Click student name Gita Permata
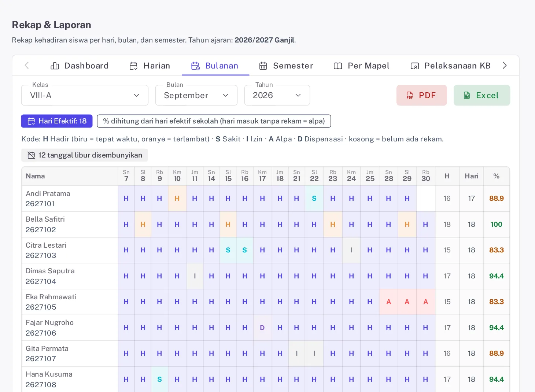This screenshot has height=392, width=535. (x=47, y=348)
